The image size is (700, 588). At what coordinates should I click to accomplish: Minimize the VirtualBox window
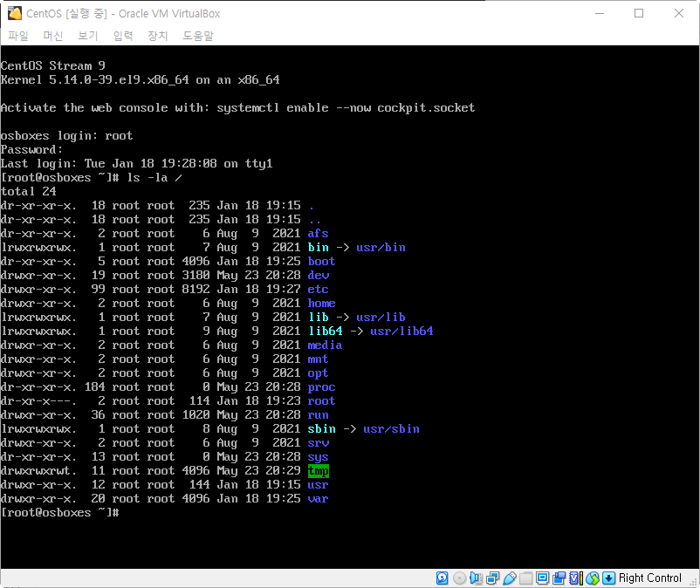click(x=600, y=13)
